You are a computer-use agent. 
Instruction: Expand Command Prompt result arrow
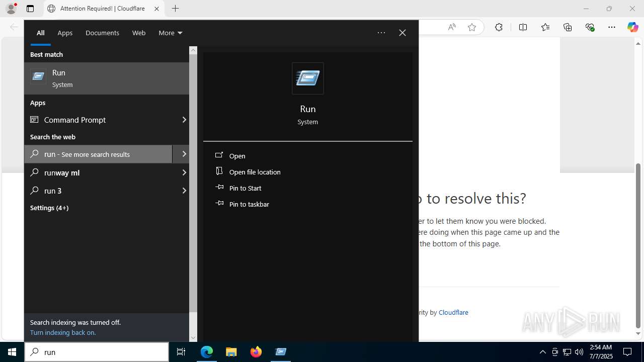click(x=184, y=120)
